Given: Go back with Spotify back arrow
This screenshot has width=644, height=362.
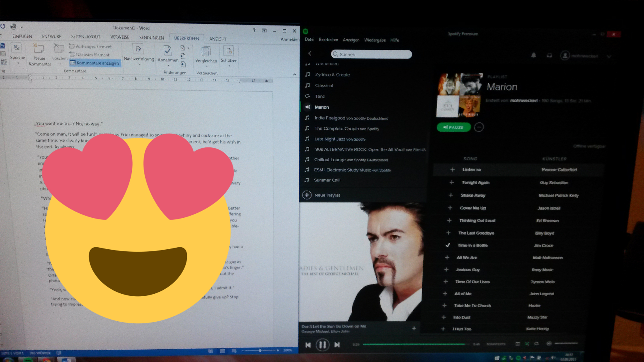Looking at the screenshot, I should coord(310,53).
